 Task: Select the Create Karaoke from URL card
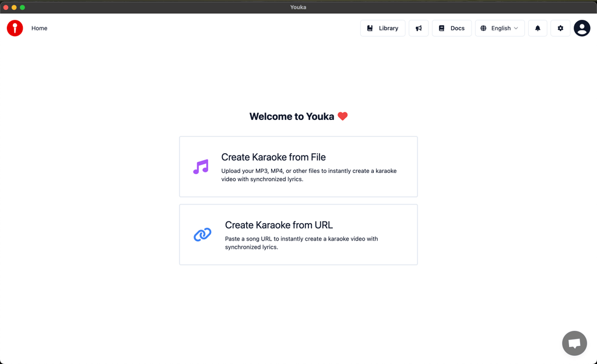click(x=298, y=235)
